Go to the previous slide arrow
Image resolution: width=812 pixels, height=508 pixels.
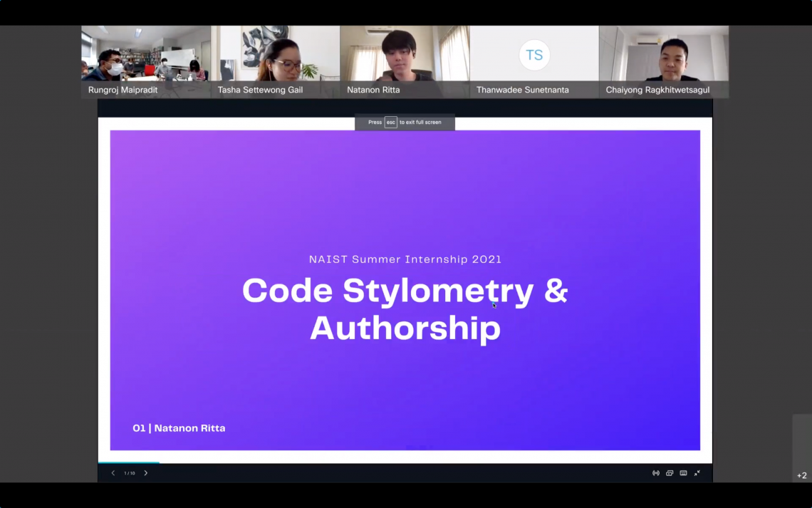pyautogui.click(x=113, y=473)
